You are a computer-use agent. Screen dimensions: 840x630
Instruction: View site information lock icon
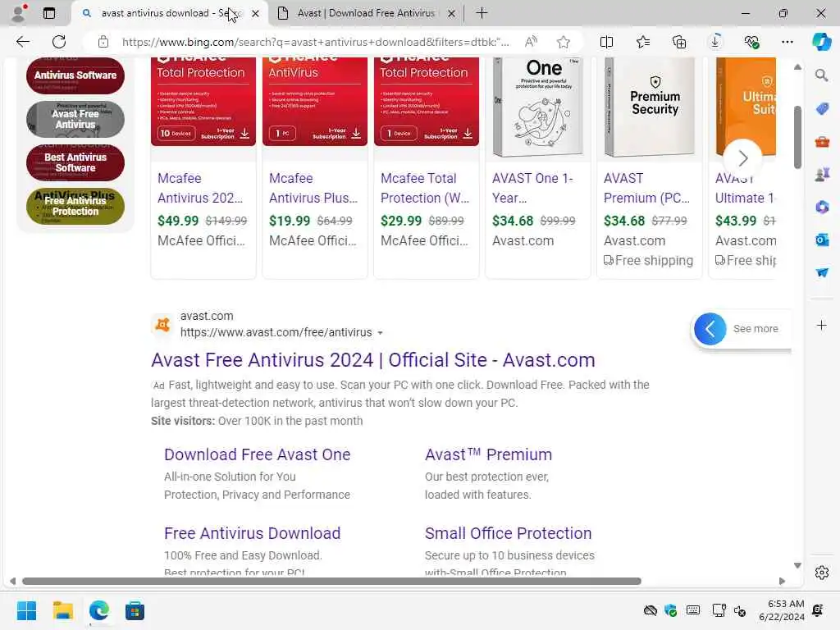point(103,42)
